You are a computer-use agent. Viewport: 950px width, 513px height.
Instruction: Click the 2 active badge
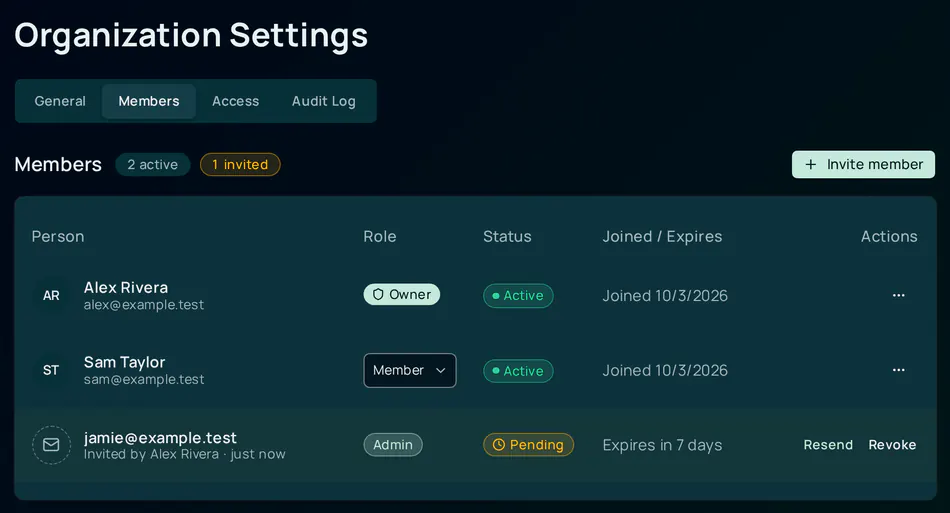click(153, 165)
